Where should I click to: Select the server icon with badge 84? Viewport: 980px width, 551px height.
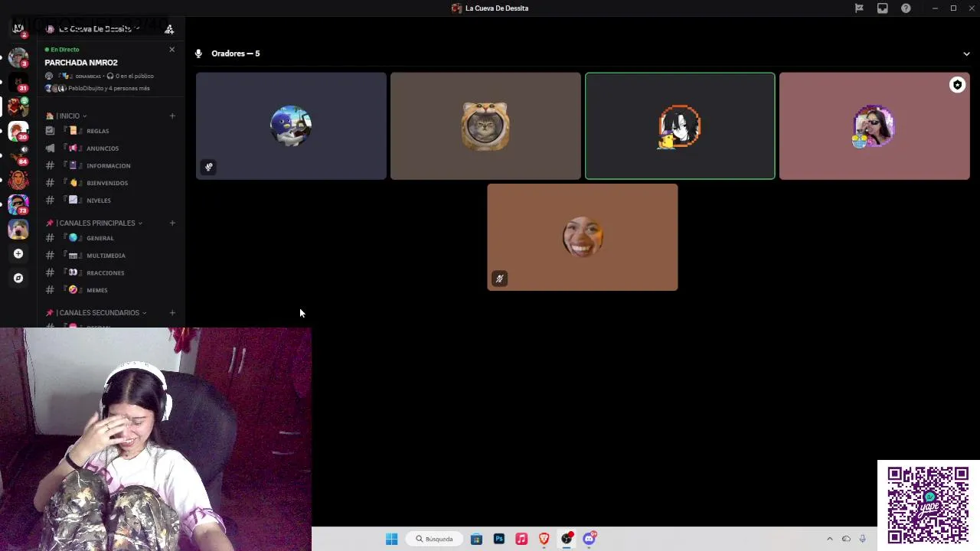coord(18,155)
